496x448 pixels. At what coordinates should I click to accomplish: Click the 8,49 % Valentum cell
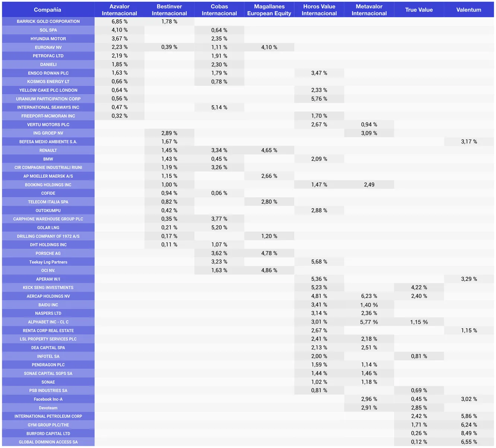[469, 433]
